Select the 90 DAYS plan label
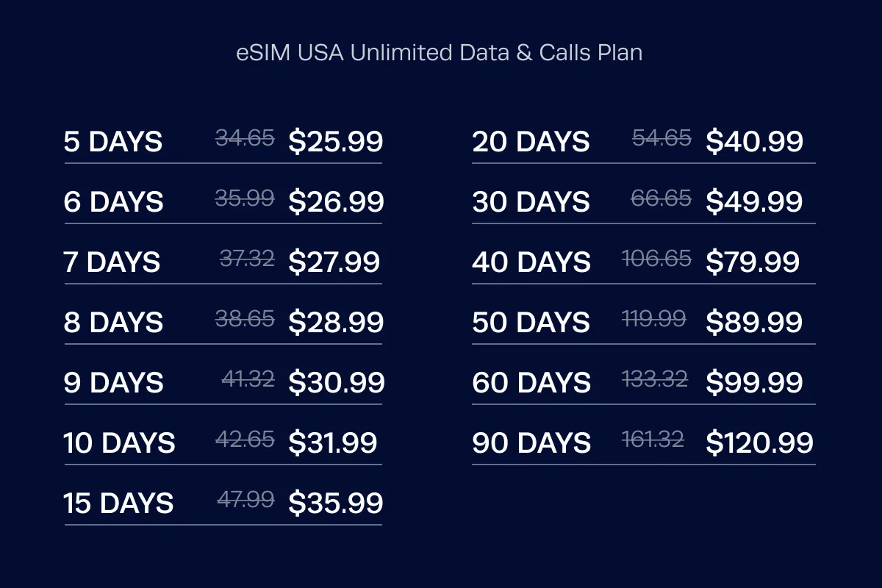The width and height of the screenshot is (882, 588). [531, 442]
